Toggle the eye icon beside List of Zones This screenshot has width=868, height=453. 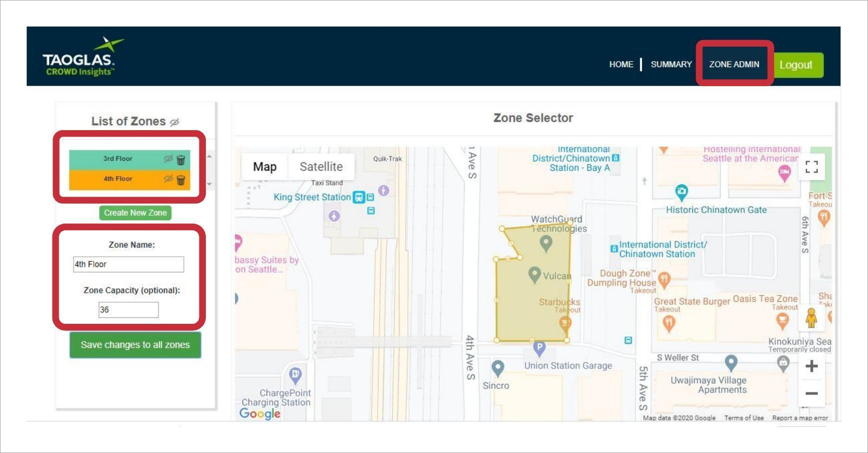174,121
